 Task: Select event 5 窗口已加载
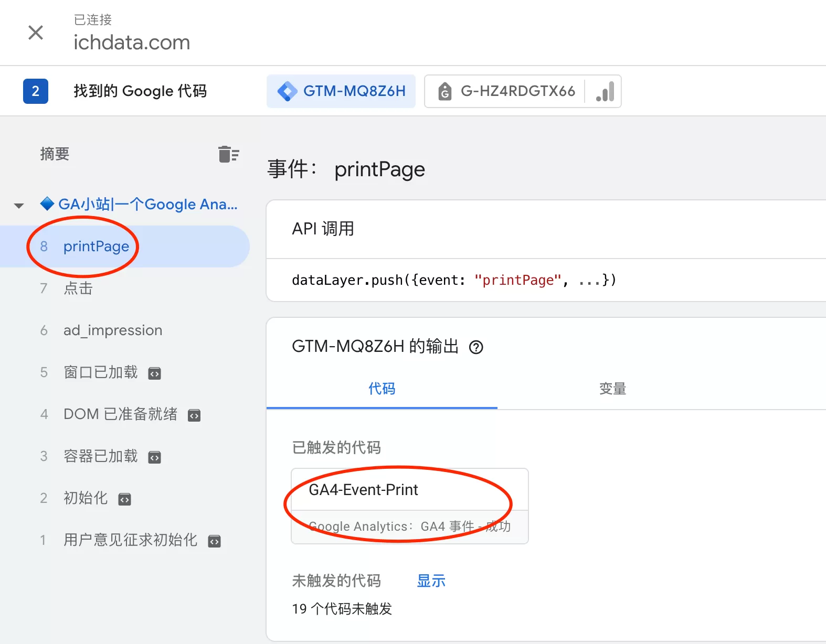click(125, 372)
